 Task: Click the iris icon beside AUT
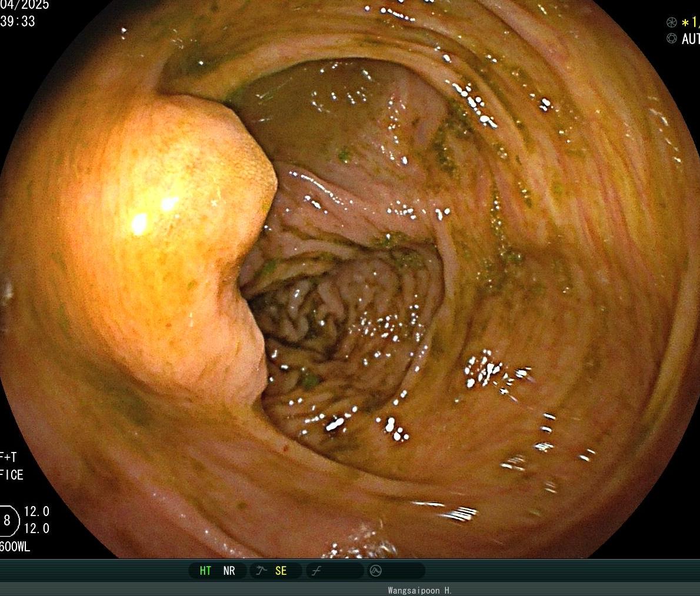[671, 38]
